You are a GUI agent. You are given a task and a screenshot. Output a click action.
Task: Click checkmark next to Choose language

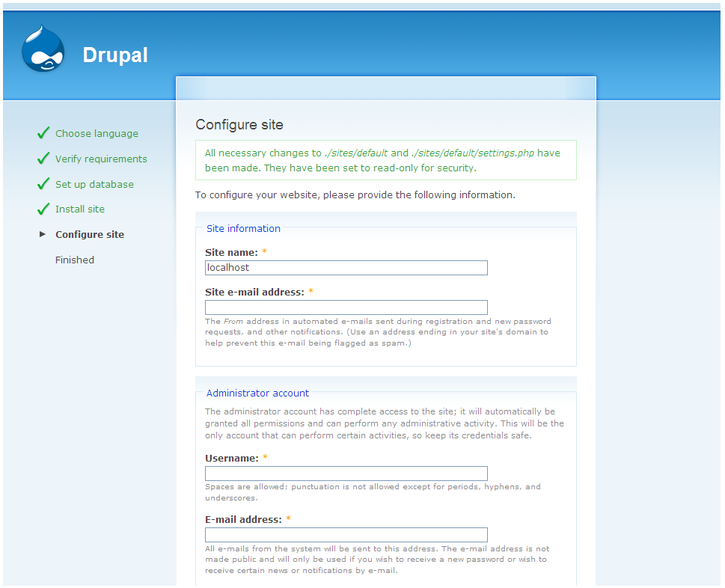pos(43,133)
